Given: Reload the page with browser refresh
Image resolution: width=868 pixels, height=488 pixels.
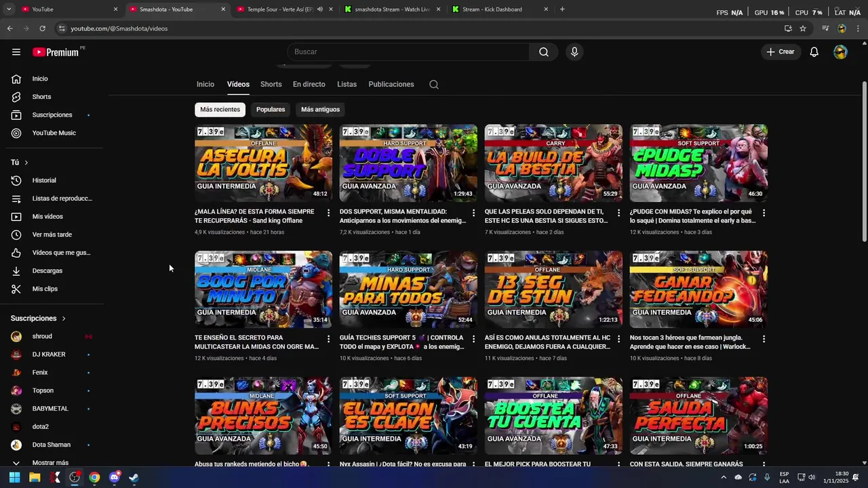Looking at the screenshot, I should [42, 28].
